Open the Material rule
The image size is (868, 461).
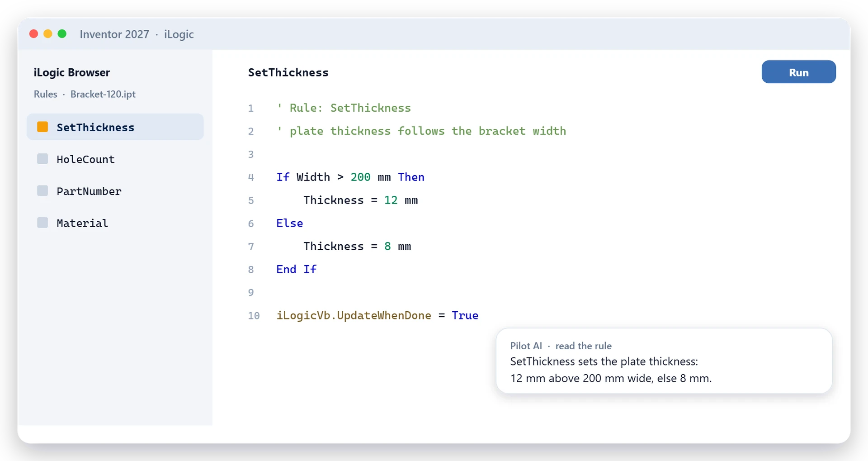point(115,223)
